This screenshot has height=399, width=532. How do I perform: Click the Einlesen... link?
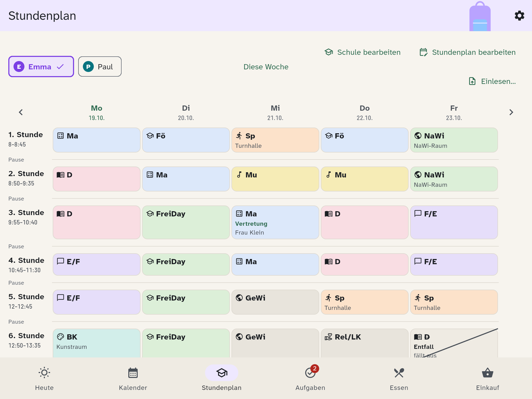coord(492,81)
